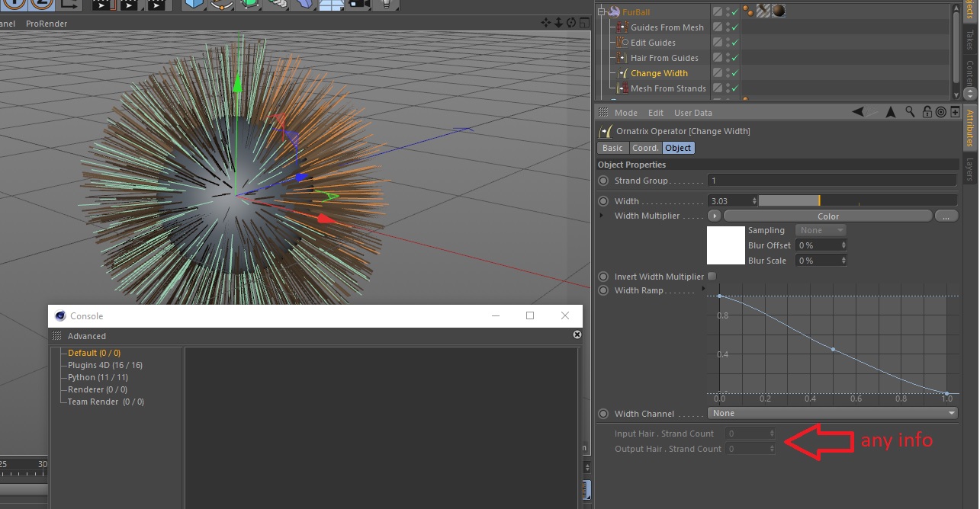Click the search magnifier icon in Attributes
Viewport: 980px width, 509px height.
pyautogui.click(x=911, y=112)
